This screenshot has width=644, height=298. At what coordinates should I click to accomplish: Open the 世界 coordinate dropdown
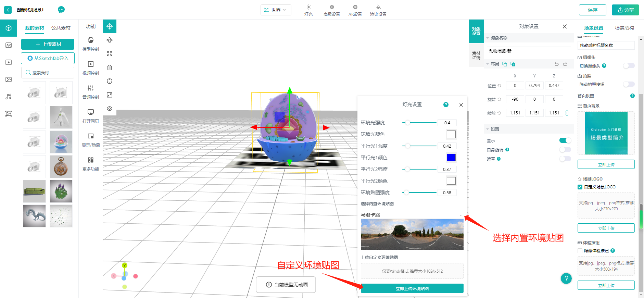click(276, 10)
